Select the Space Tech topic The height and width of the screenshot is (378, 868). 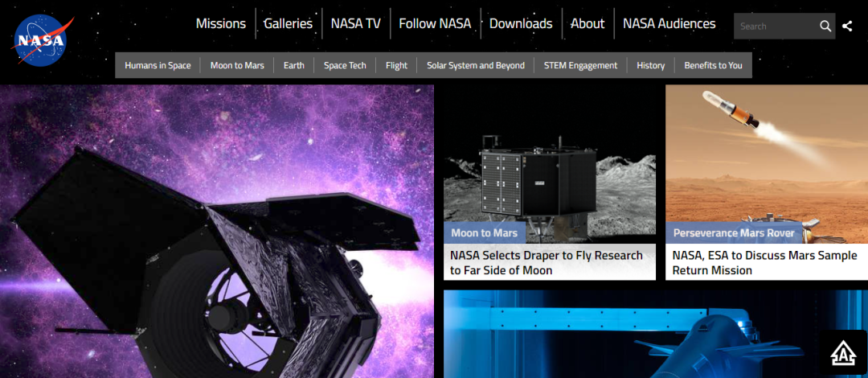coord(345,65)
